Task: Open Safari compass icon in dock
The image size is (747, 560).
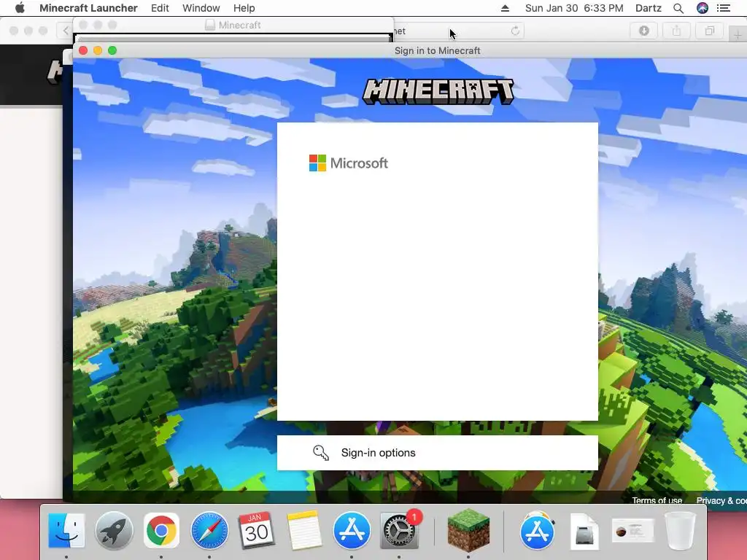Action: [x=209, y=531]
